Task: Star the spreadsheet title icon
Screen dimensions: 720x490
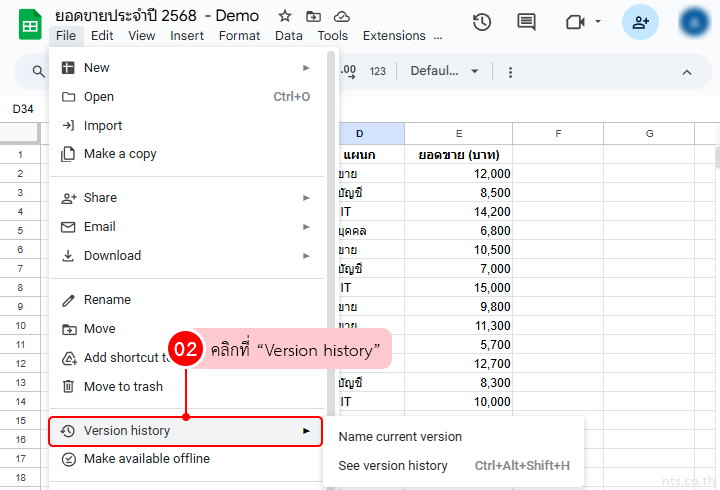Action: [285, 16]
